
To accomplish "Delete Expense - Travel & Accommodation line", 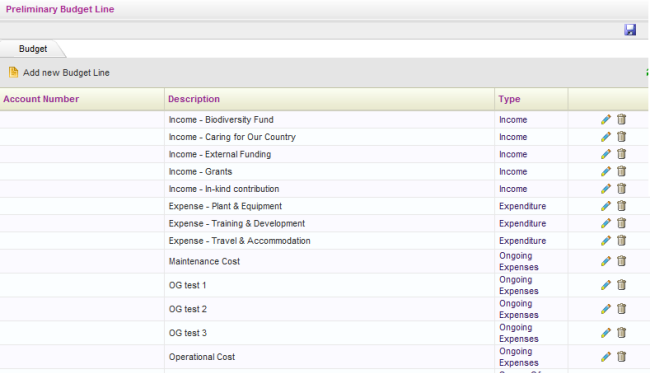I will [621, 241].
